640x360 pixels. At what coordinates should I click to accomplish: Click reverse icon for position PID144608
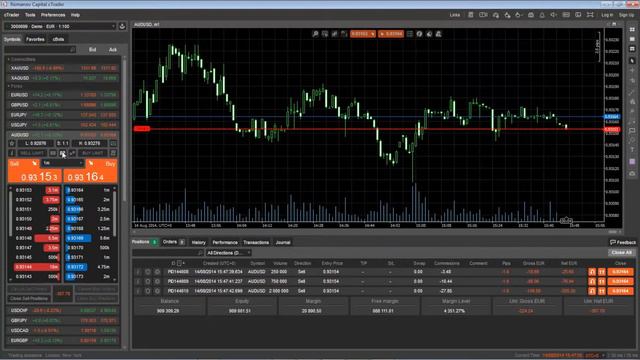[592, 272]
